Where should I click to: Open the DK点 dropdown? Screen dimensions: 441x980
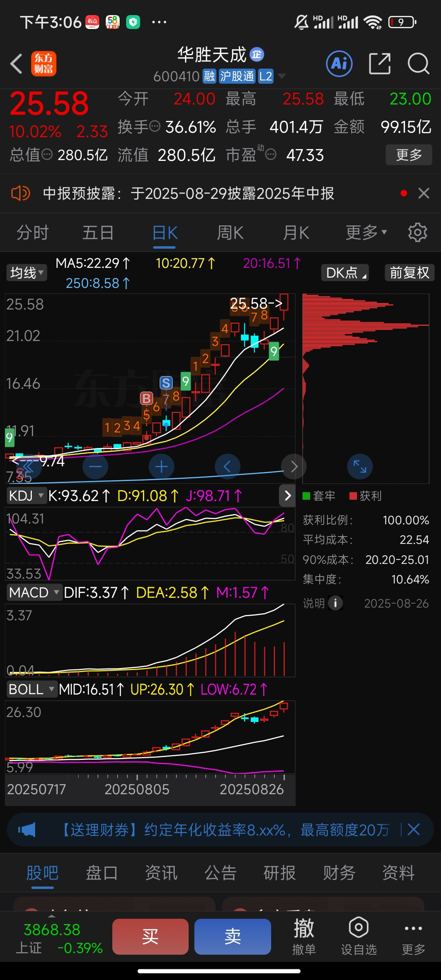(345, 273)
